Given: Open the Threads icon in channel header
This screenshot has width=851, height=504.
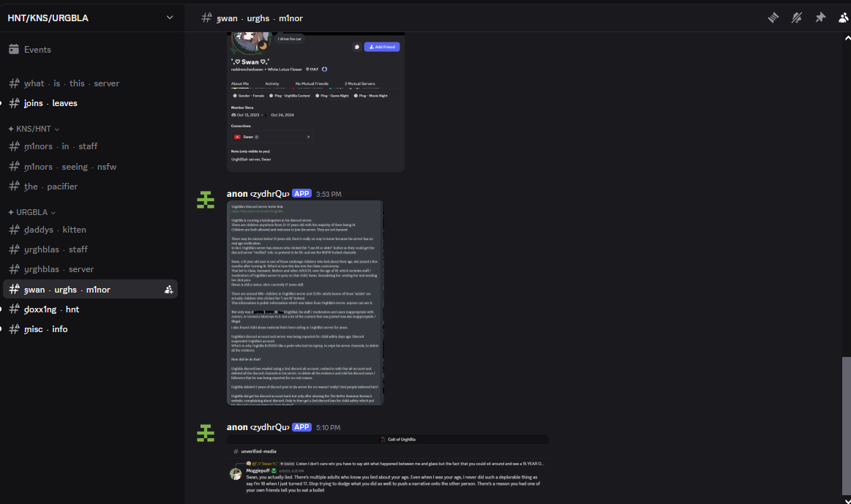Looking at the screenshot, I should pos(773,18).
